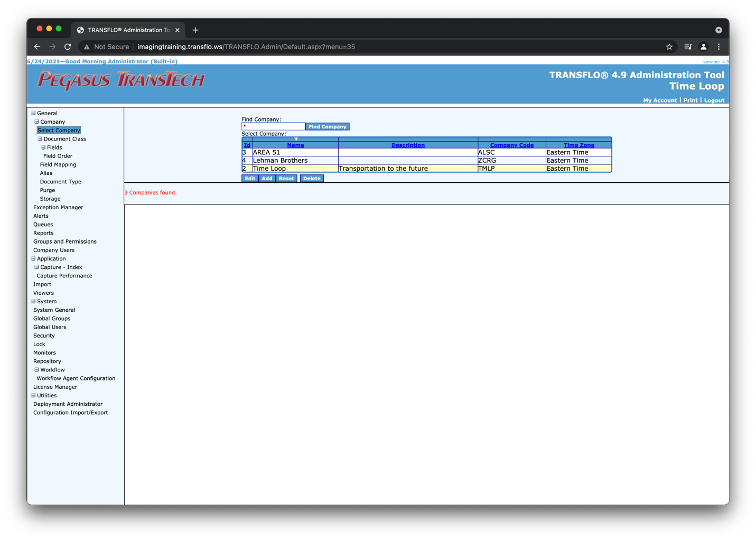Select the TRANSFLO Administration browser tab

[128, 30]
